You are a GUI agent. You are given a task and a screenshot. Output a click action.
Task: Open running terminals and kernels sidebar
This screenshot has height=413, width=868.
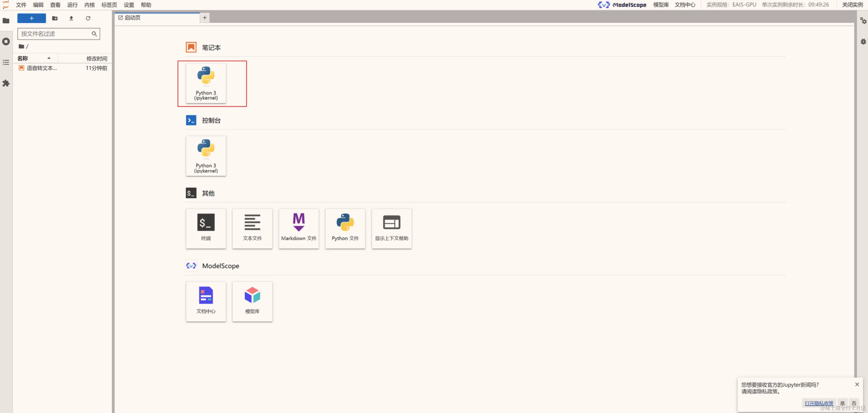coord(6,41)
